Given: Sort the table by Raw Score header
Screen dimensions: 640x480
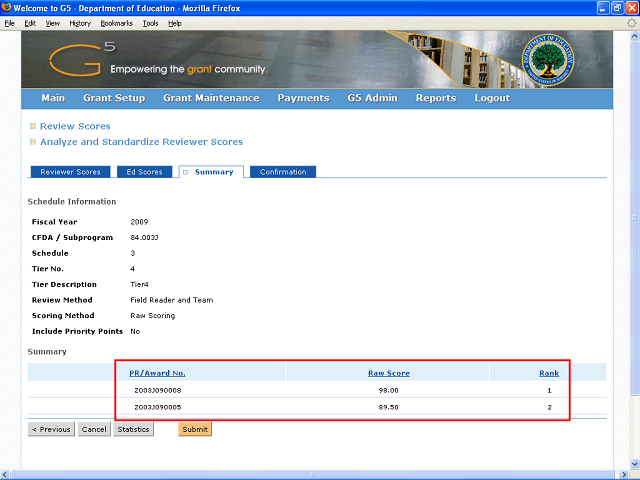Looking at the screenshot, I should coord(388,373).
